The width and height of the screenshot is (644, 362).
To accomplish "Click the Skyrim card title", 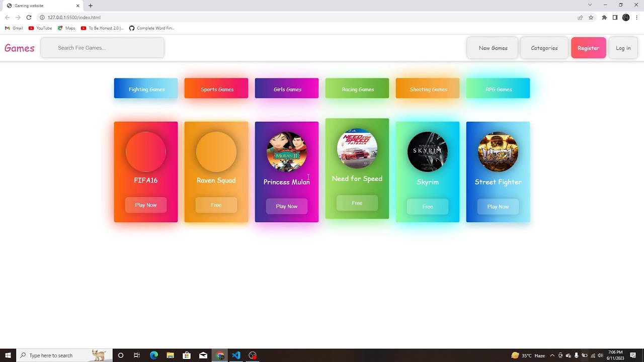I will (x=428, y=182).
